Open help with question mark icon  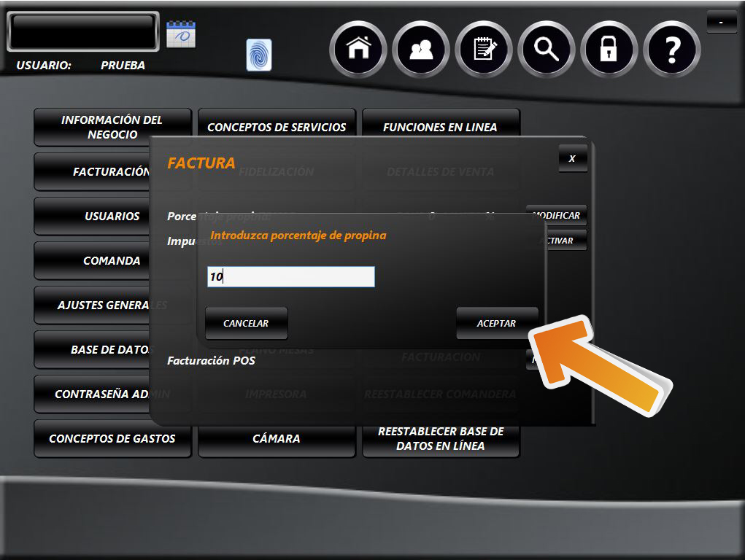tap(672, 50)
